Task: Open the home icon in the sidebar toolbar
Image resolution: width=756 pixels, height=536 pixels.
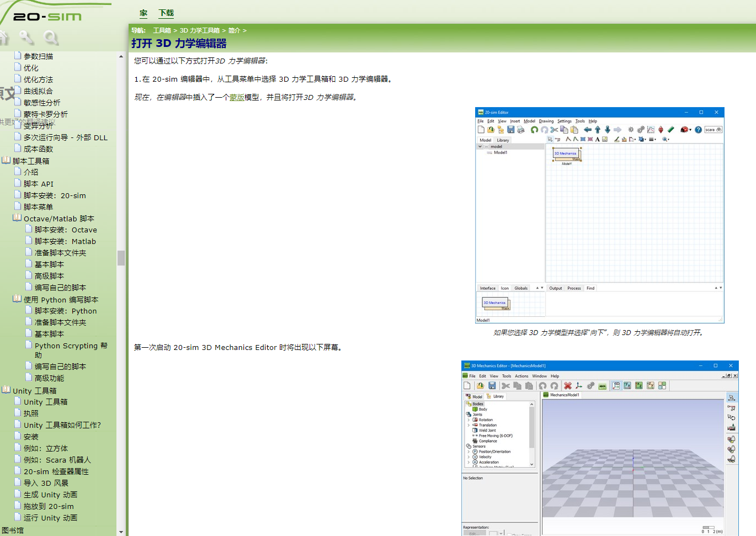Action: (4, 38)
